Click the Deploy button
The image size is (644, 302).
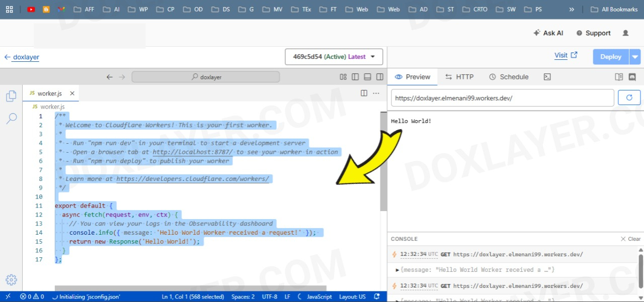pyautogui.click(x=611, y=57)
